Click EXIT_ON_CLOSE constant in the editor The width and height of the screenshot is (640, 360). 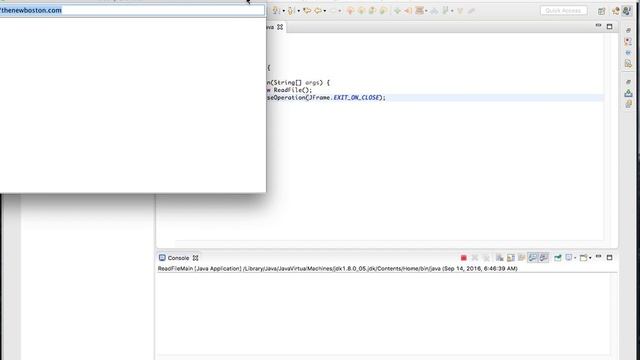tap(357, 98)
